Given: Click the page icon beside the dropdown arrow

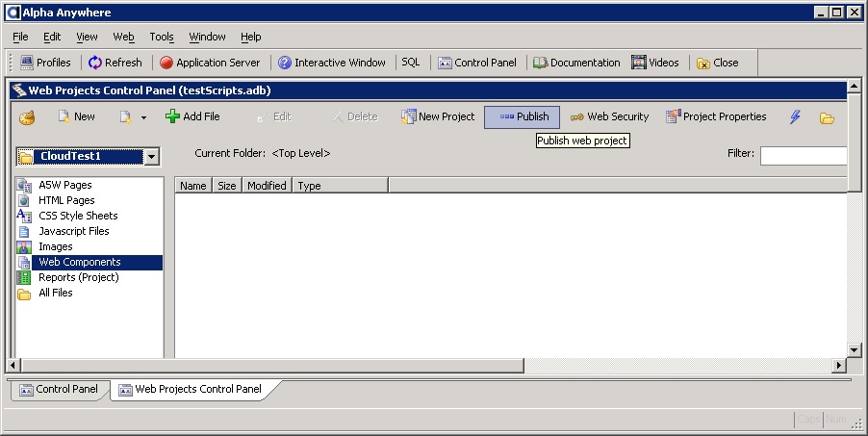Looking at the screenshot, I should point(126,116).
